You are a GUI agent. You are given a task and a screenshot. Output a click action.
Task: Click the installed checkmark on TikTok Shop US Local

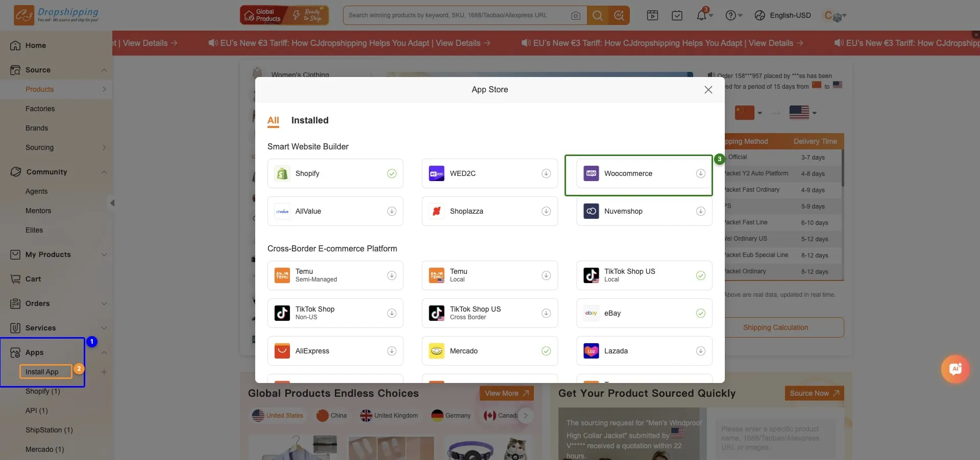click(701, 275)
